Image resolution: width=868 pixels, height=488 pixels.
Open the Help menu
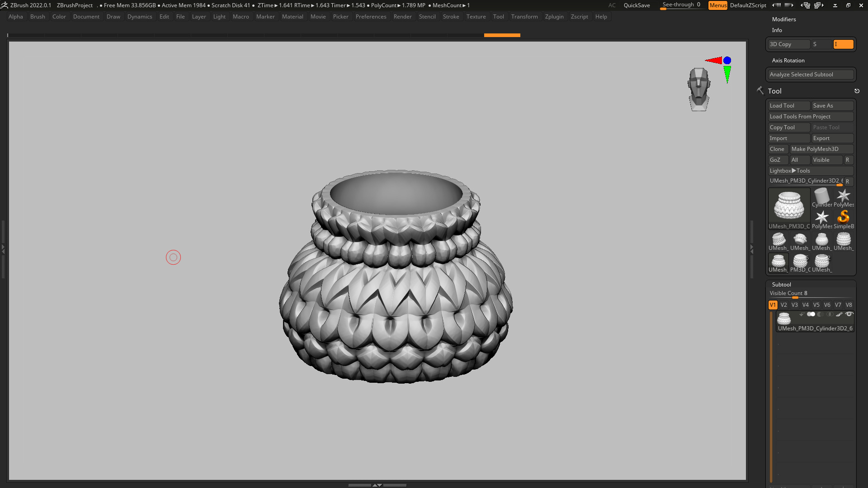coord(601,17)
